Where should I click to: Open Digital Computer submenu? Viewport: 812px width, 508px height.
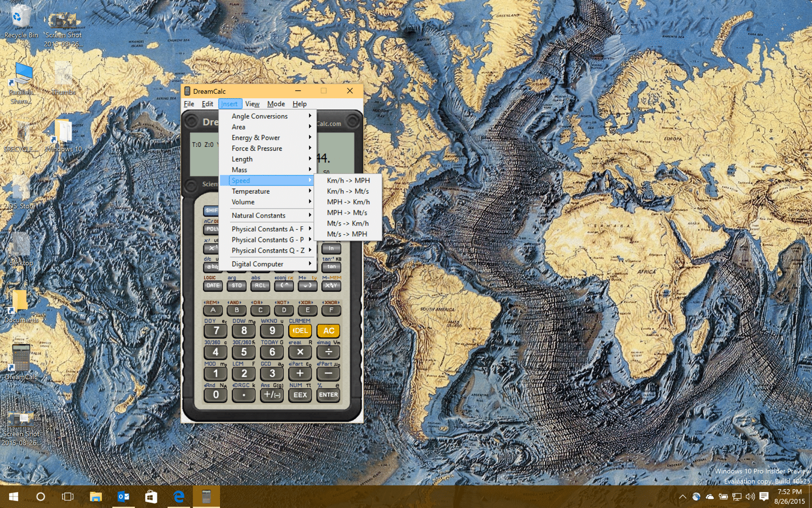click(x=267, y=264)
